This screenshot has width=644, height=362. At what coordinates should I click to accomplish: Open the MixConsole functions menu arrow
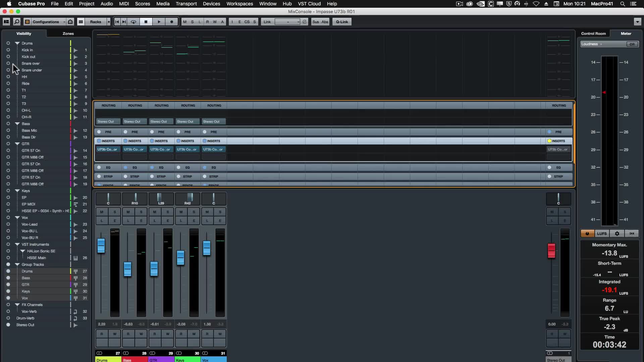coord(637,22)
